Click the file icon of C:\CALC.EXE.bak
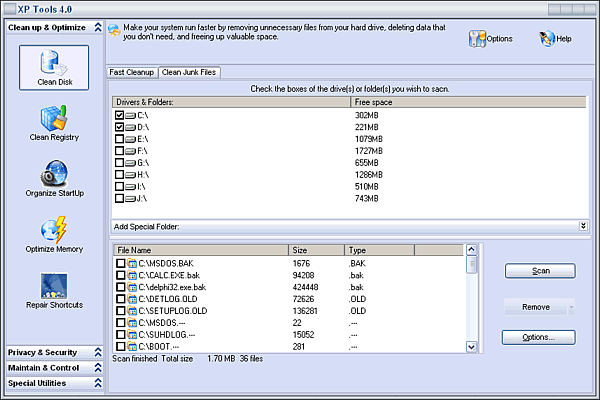Screen dimensions: 600x400 click(x=132, y=275)
